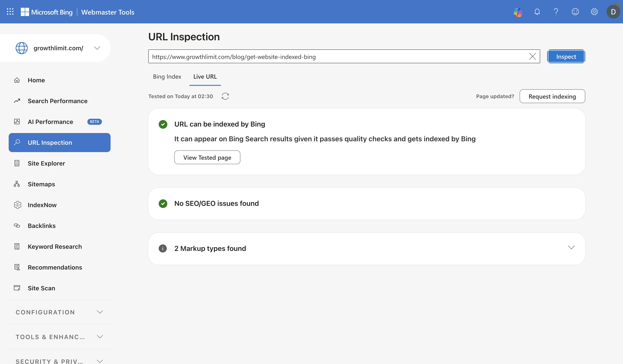Click the Home house icon
Screen dimensions: 623x364
point(17,80)
